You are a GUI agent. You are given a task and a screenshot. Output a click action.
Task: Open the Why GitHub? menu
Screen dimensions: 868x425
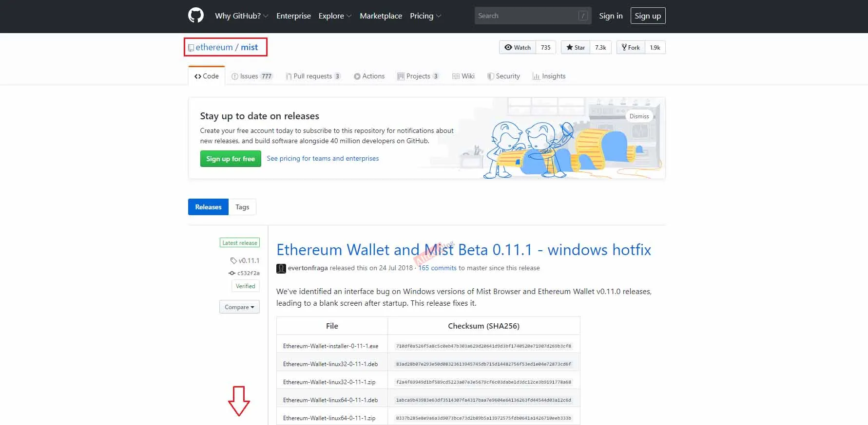point(242,16)
